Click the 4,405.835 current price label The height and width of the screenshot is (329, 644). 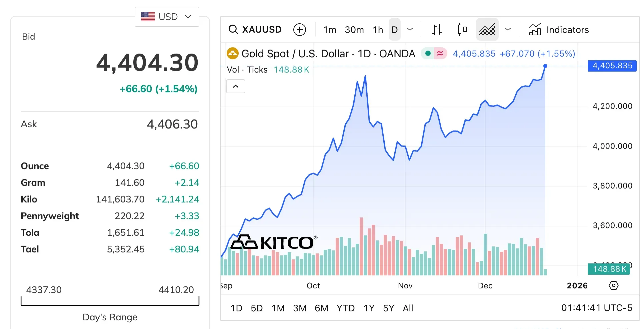click(x=612, y=66)
